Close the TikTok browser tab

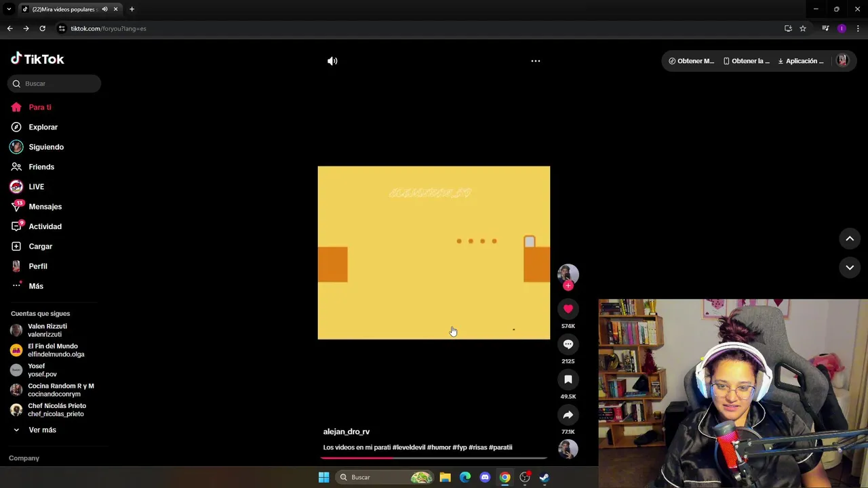point(115,9)
